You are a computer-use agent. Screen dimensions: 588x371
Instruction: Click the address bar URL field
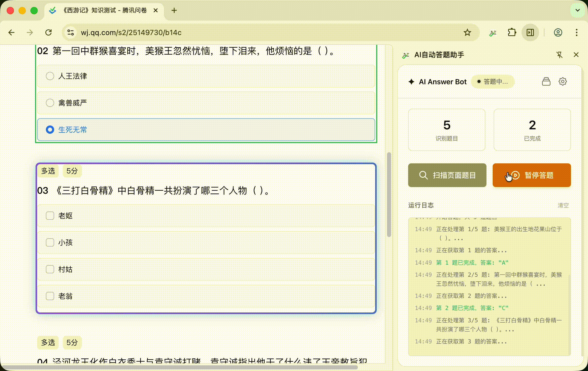click(x=131, y=32)
